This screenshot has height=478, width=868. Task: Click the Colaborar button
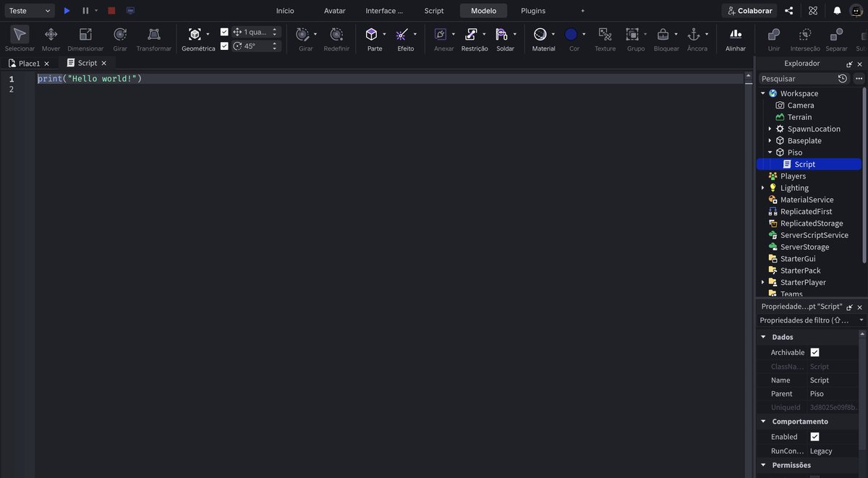click(x=749, y=11)
